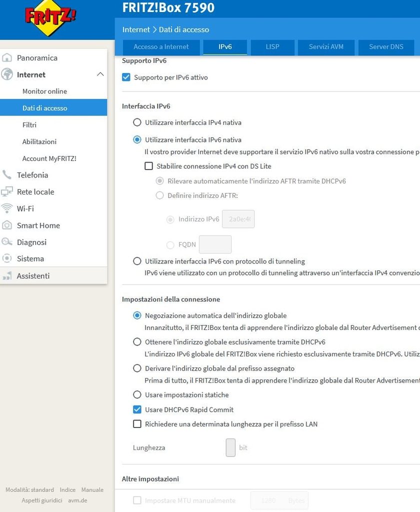
Task: Toggle Usare DHCPv6 Rapid Commit checkbox
Action: pos(137,409)
